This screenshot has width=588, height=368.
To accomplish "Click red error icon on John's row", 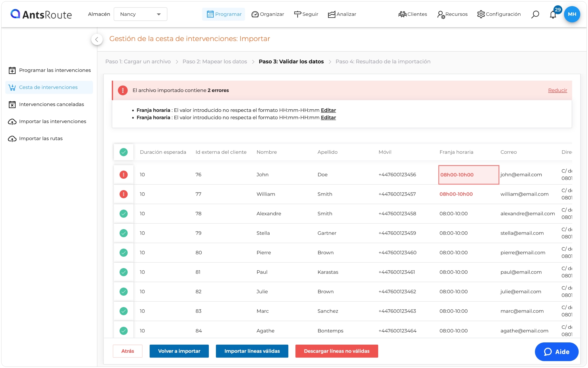I will [x=123, y=174].
